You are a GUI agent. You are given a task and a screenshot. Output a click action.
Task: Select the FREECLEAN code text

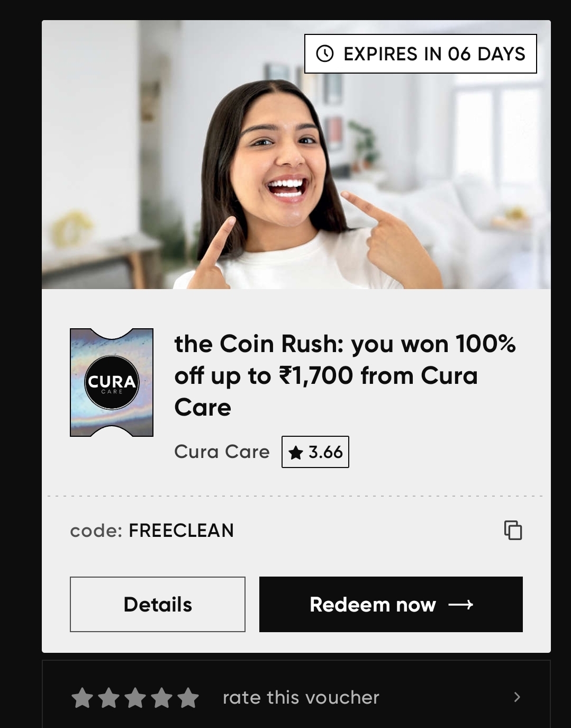(x=181, y=530)
